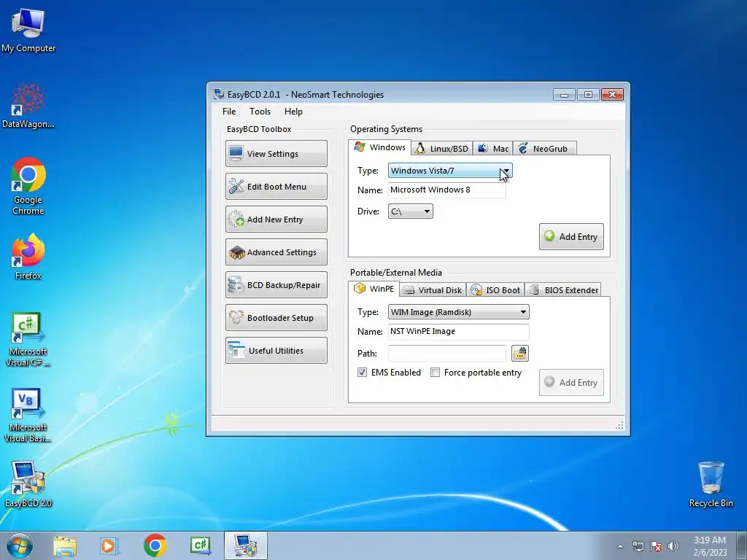This screenshot has width=747, height=560.
Task: Open the Tools menu
Action: 260,112
